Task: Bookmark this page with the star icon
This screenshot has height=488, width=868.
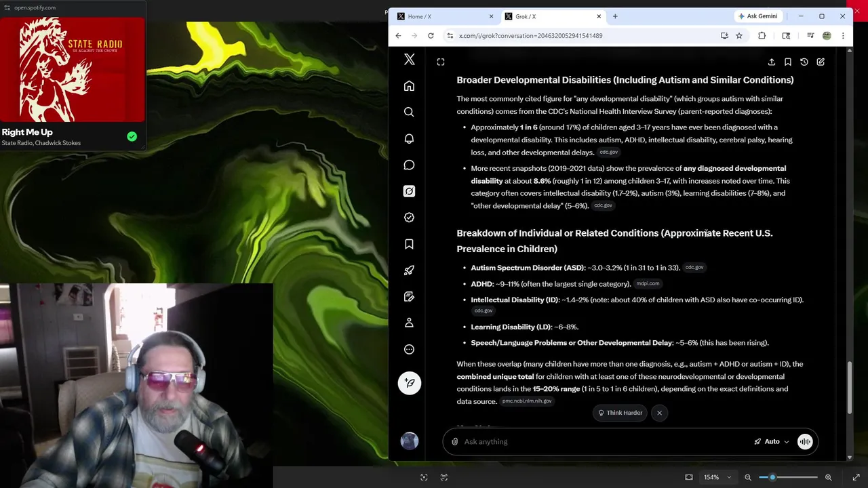Action: coord(739,35)
